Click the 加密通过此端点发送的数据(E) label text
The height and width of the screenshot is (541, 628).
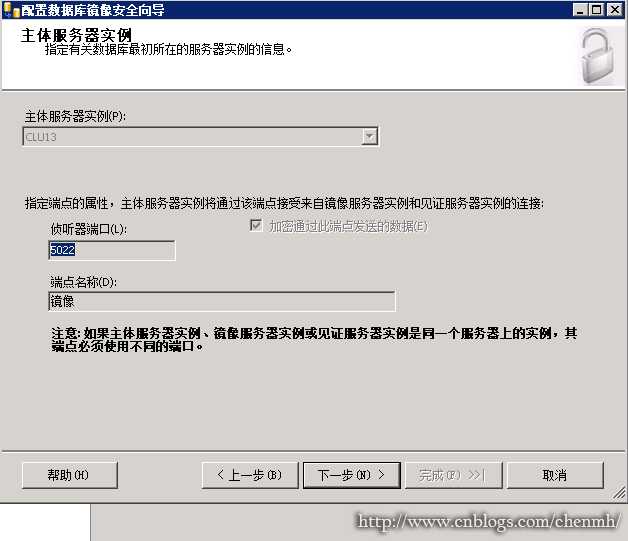(348, 227)
